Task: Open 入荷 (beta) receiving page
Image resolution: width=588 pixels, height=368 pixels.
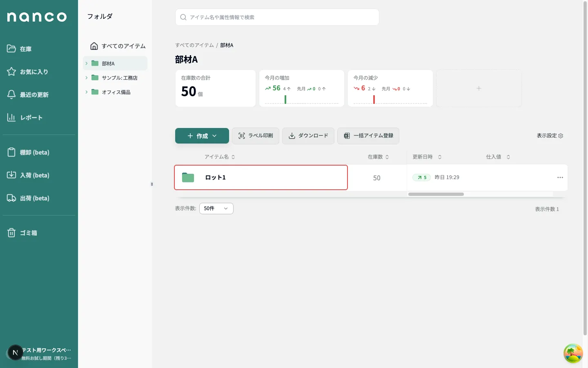Action: pos(39,175)
